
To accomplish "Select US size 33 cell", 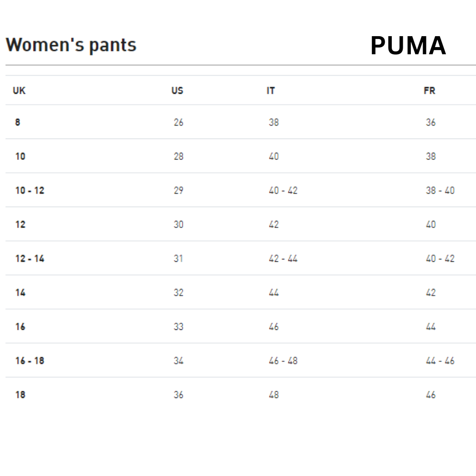I will click(178, 327).
